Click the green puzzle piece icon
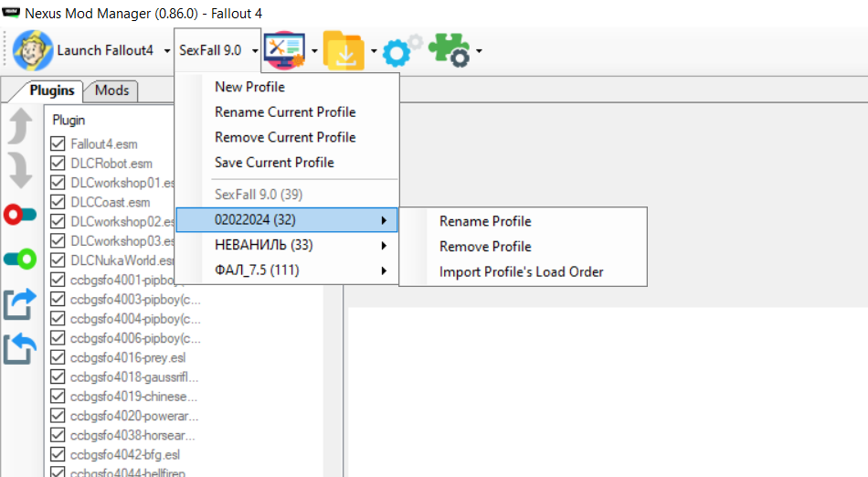This screenshot has height=477, width=868. pyautogui.click(x=449, y=50)
